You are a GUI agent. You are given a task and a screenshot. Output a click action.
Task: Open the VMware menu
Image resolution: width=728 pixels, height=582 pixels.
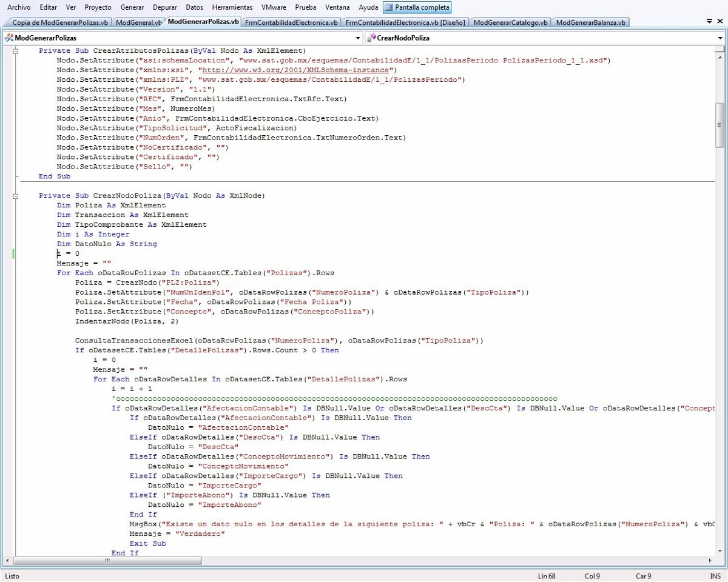(274, 7)
